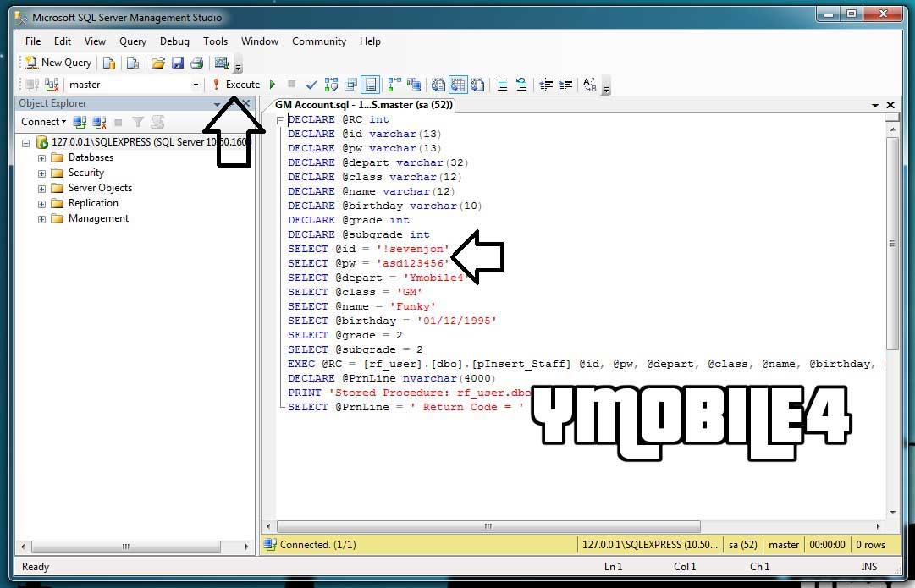Open the Debug menu
Image resolution: width=915 pixels, height=588 pixels.
click(174, 41)
